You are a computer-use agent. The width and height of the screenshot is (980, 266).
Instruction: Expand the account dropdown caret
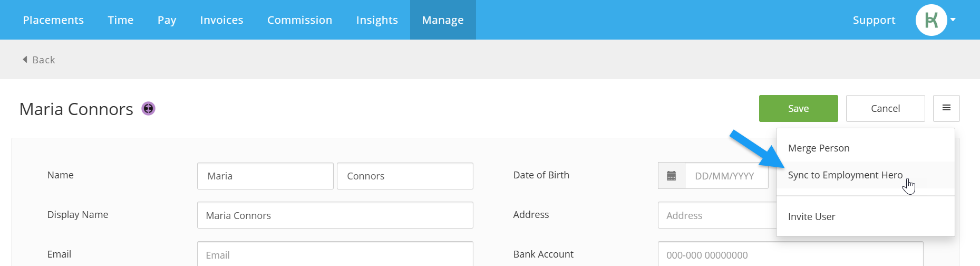[953, 20]
